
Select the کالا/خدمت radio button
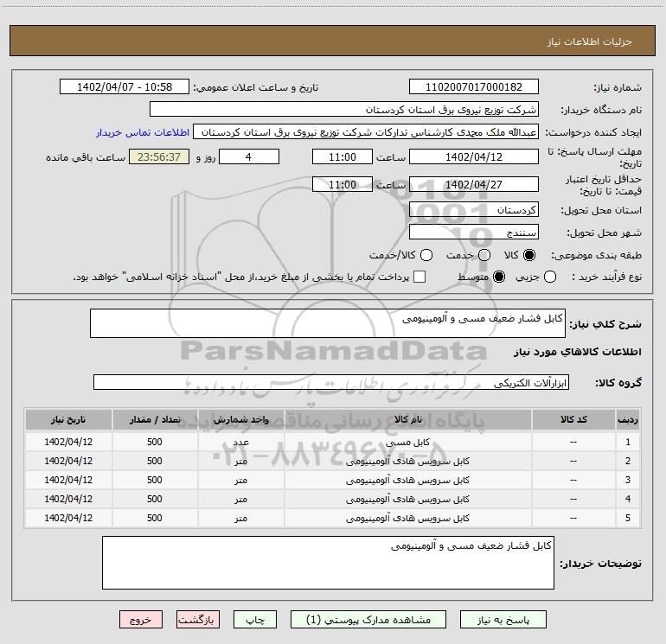point(426,255)
